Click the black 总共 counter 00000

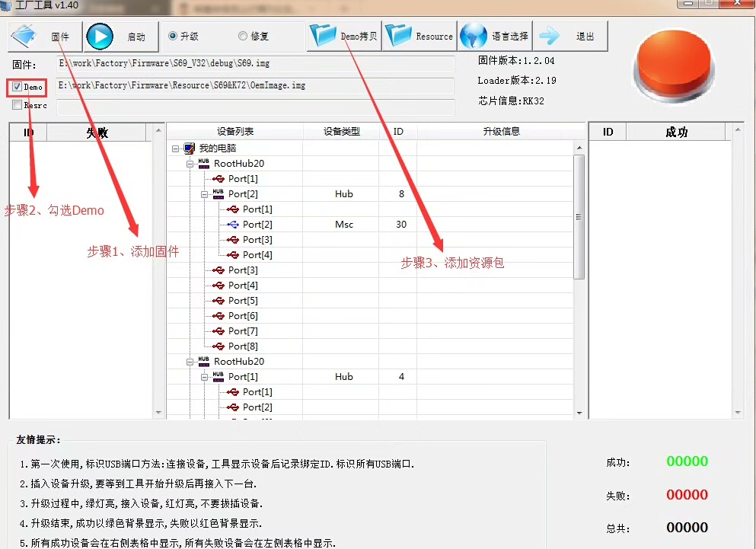click(x=687, y=527)
